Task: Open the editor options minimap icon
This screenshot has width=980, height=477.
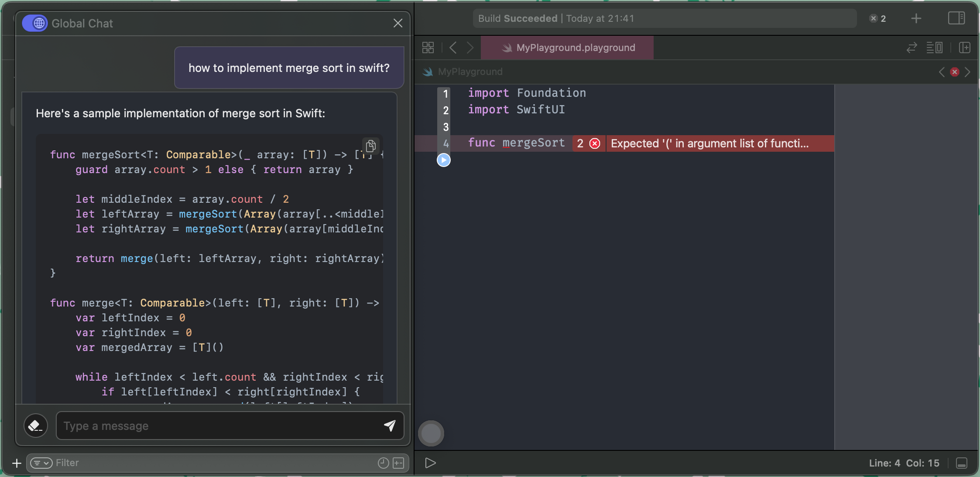Action: coord(934,48)
